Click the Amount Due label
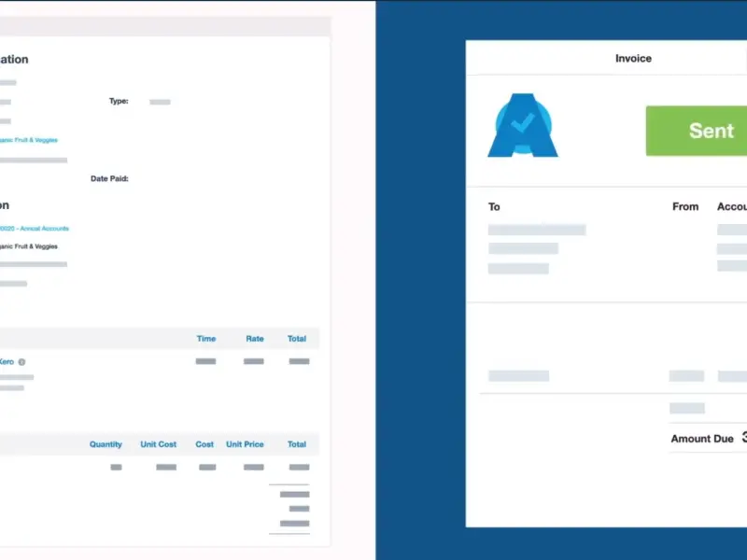Viewport: 747px width, 560px height. [x=702, y=439]
